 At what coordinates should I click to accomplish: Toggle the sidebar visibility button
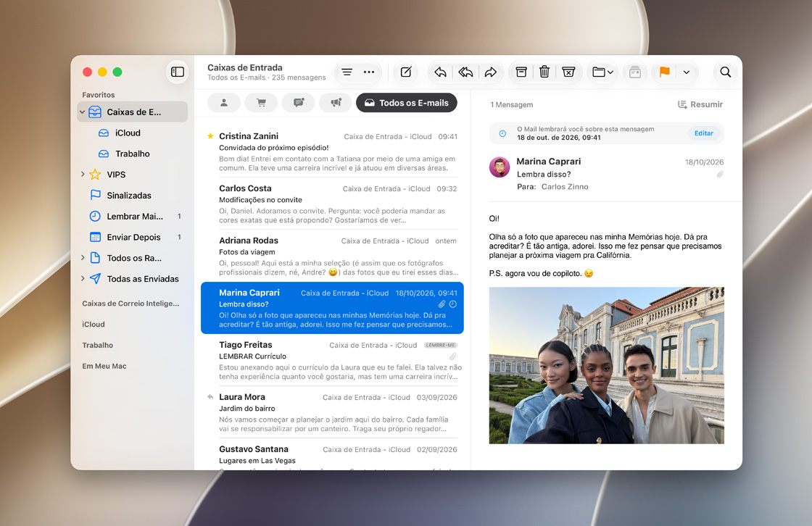click(x=177, y=72)
